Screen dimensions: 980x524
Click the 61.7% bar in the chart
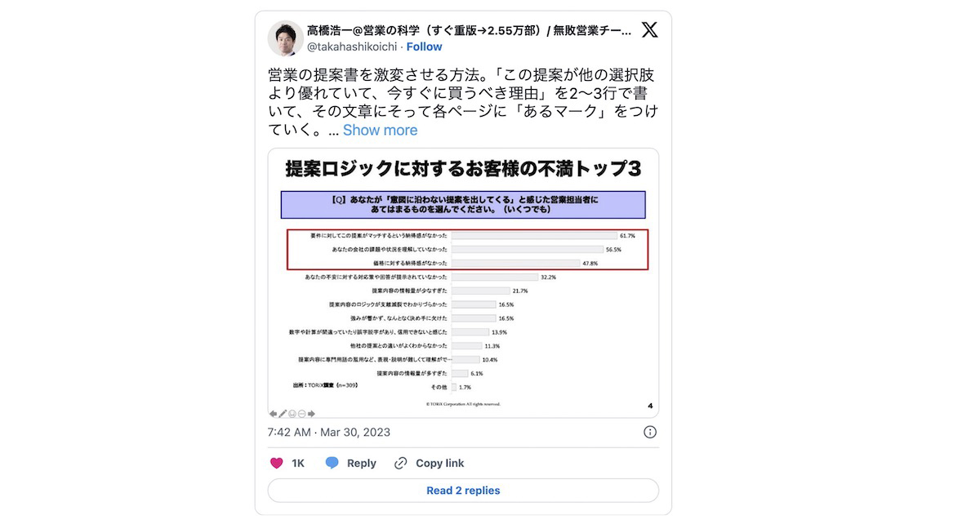pyautogui.click(x=534, y=235)
